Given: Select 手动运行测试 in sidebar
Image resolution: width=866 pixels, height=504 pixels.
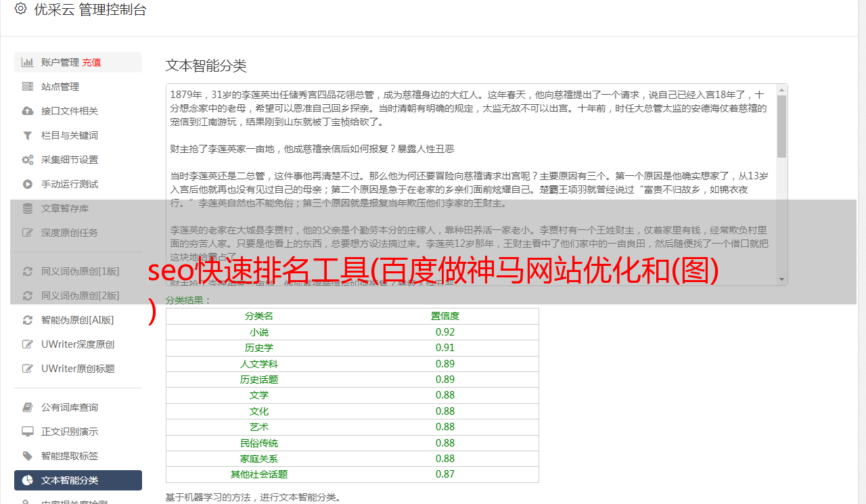Looking at the screenshot, I should (78, 184).
